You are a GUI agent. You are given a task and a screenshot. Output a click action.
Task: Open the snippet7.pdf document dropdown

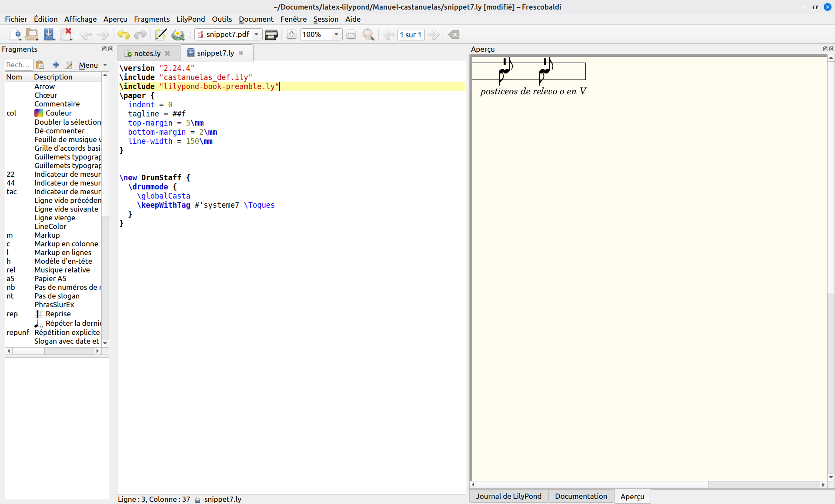(x=257, y=34)
